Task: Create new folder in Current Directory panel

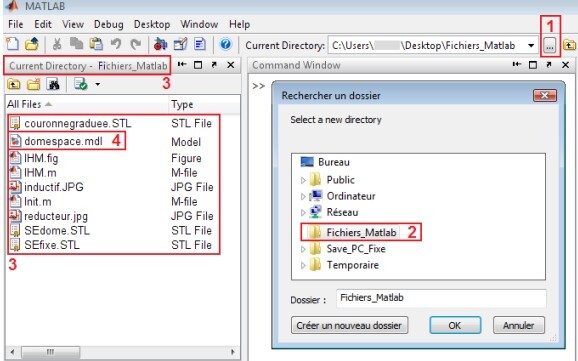Action: click(x=34, y=84)
